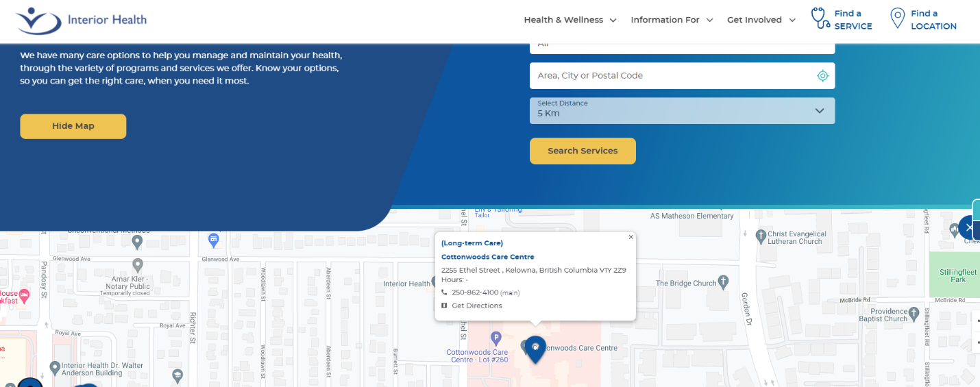Viewport: 980px width, 387px height.
Task: Click the map icon beside Get Directions
Action: [x=445, y=305]
